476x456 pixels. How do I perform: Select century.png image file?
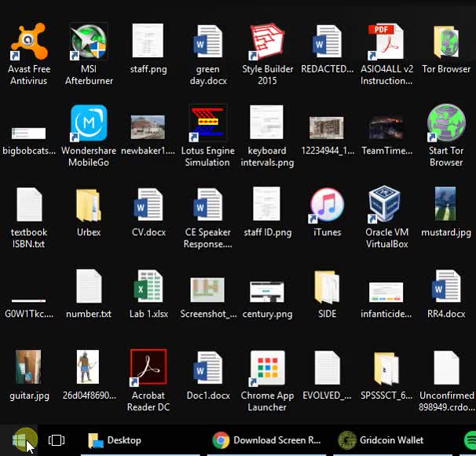pyautogui.click(x=267, y=292)
